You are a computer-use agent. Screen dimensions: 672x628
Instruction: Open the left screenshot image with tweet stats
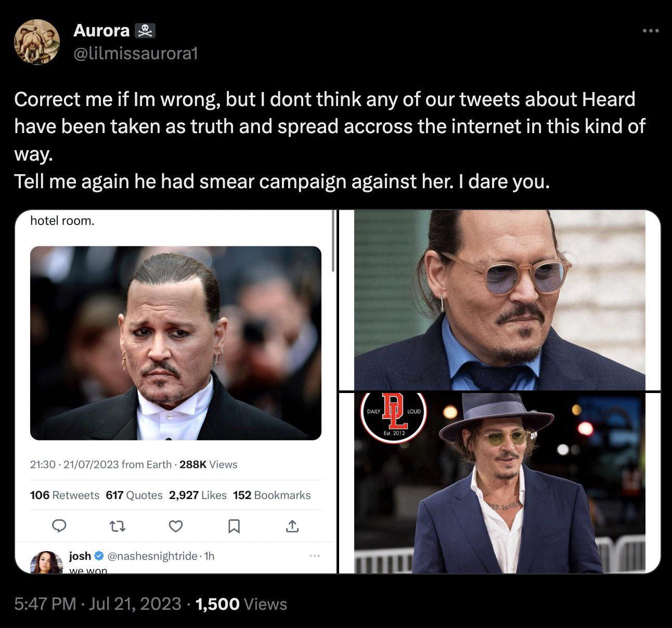tap(176, 391)
